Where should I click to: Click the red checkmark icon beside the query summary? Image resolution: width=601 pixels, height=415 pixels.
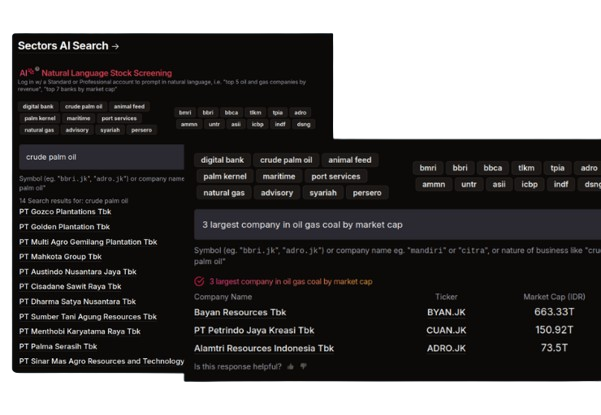pos(199,282)
